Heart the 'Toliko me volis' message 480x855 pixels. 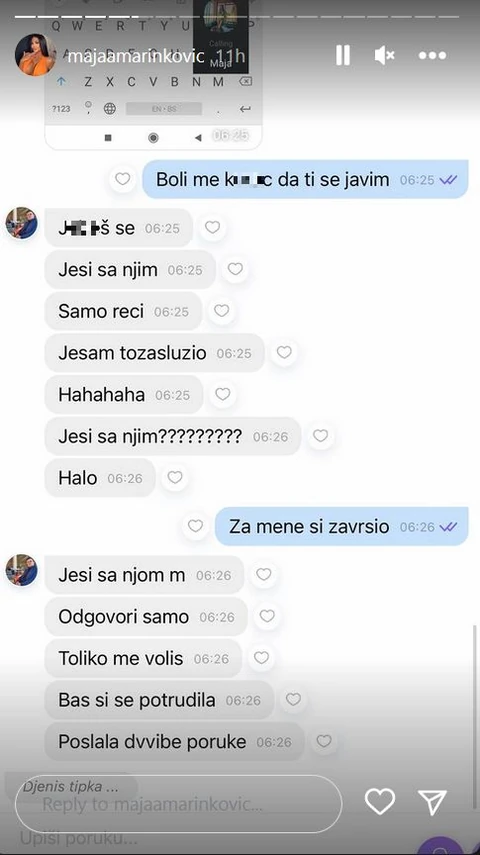pos(261,658)
